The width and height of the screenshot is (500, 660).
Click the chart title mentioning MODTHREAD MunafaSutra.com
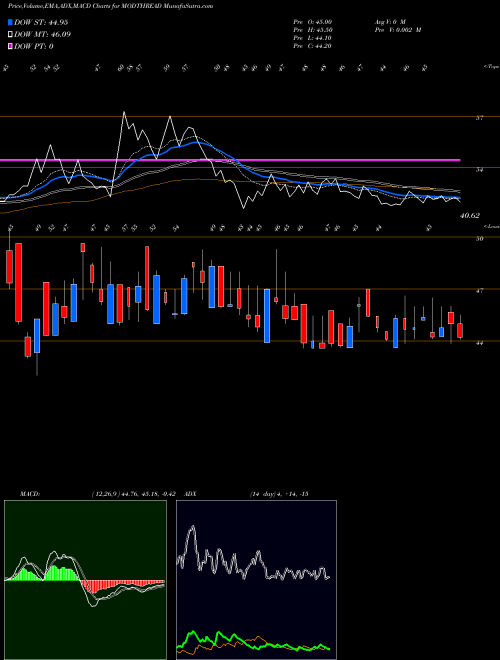(x=110, y=6)
